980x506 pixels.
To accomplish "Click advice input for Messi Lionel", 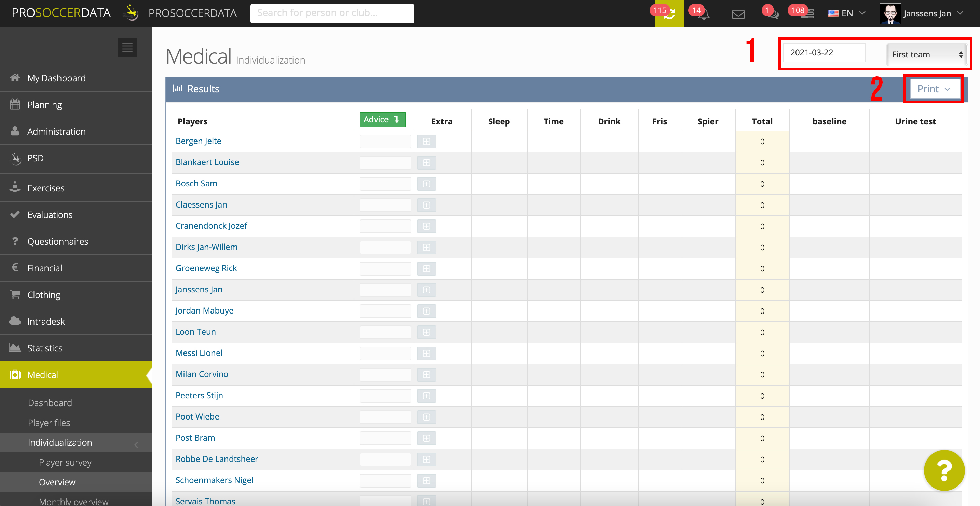I will [385, 354].
